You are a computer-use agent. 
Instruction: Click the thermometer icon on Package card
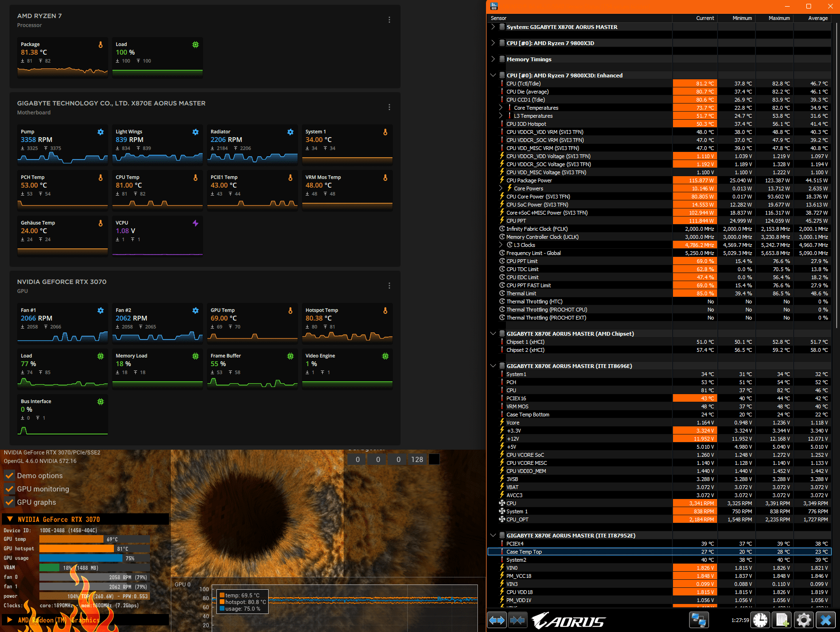(x=101, y=45)
